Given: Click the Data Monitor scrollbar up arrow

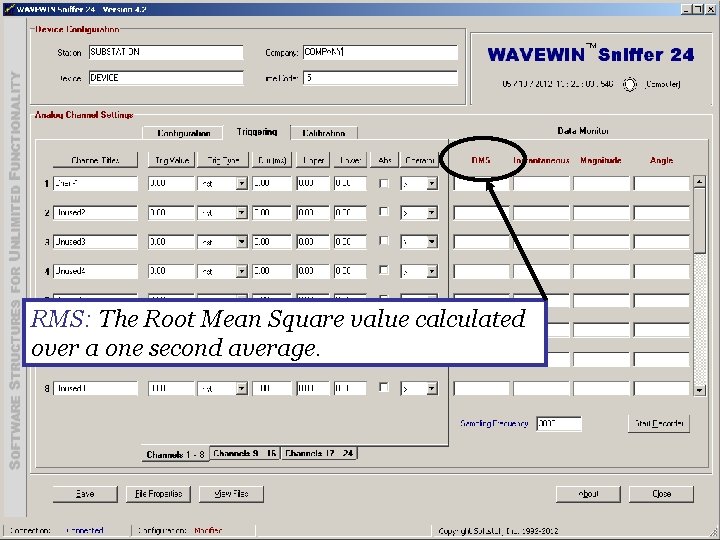Looking at the screenshot, I should point(699,181).
